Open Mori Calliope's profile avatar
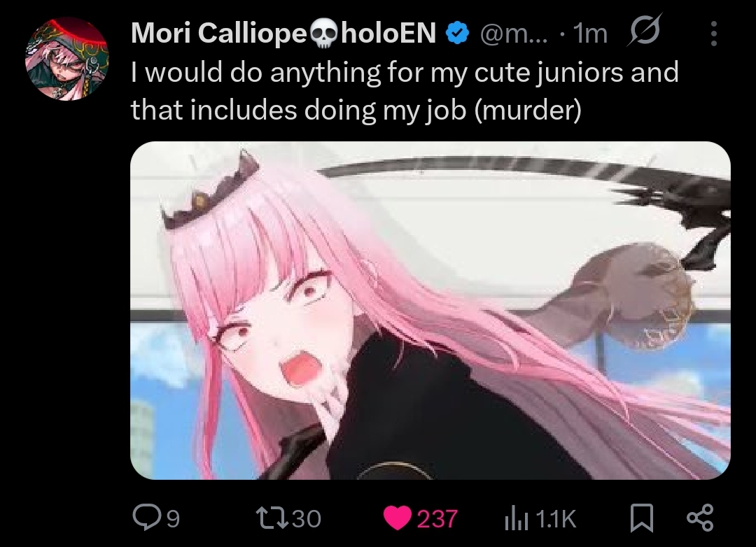The image size is (756, 547). click(67, 59)
